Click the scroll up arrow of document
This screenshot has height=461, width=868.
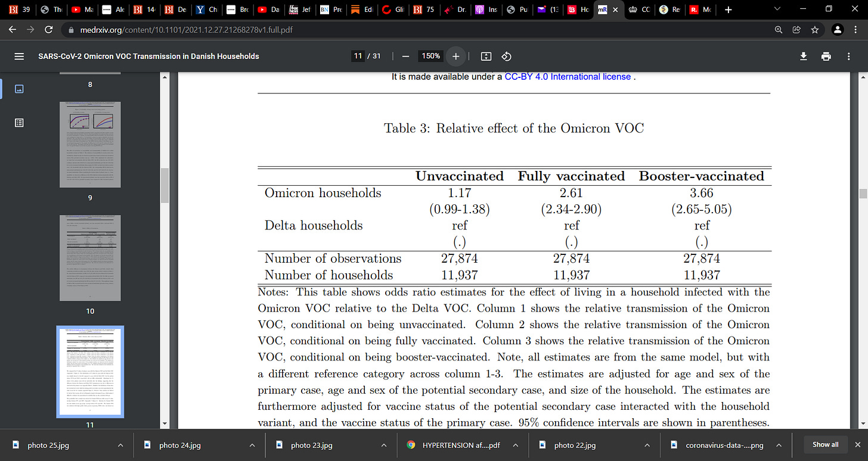(x=863, y=77)
